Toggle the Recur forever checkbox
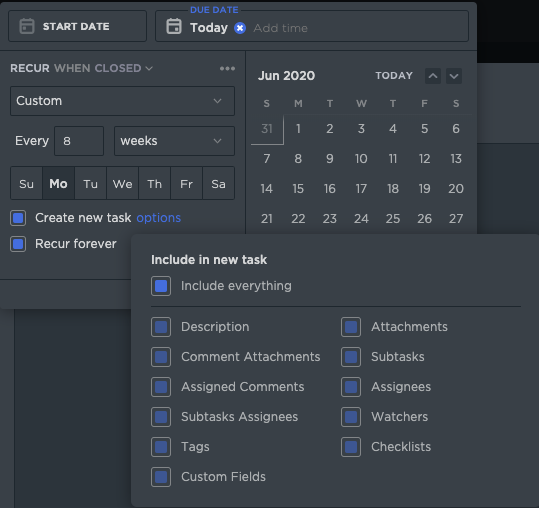This screenshot has height=508, width=539. [x=18, y=244]
